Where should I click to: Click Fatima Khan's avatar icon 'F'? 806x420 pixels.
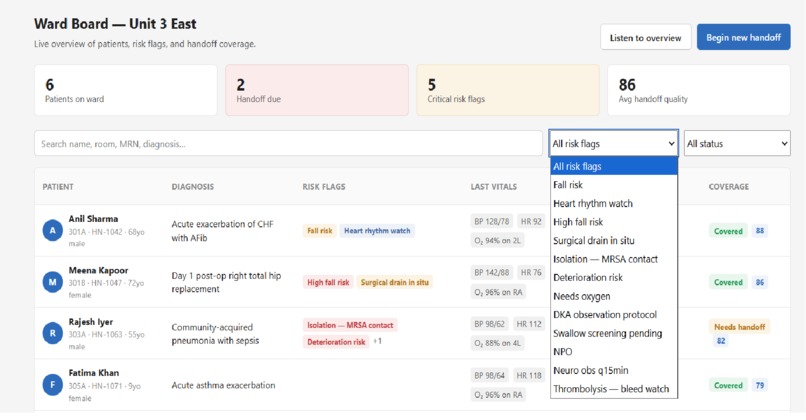point(52,385)
